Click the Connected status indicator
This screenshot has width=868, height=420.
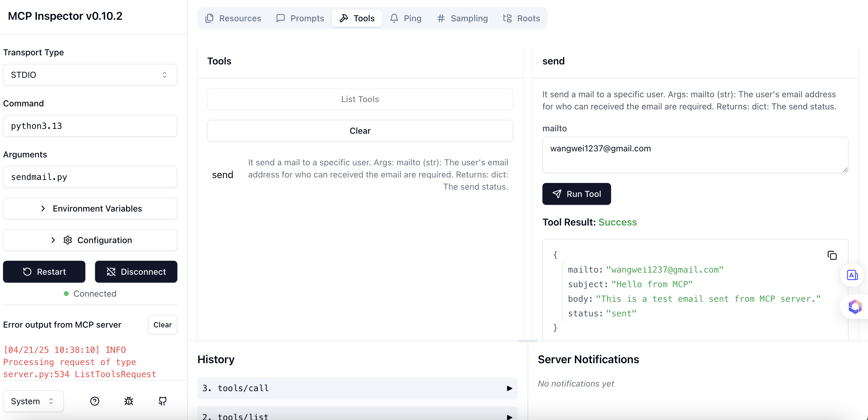point(90,294)
